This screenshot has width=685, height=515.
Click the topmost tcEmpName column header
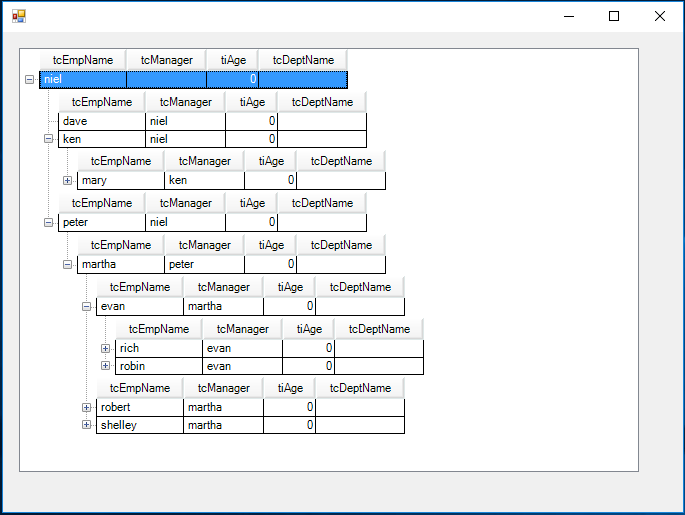[x=83, y=60]
